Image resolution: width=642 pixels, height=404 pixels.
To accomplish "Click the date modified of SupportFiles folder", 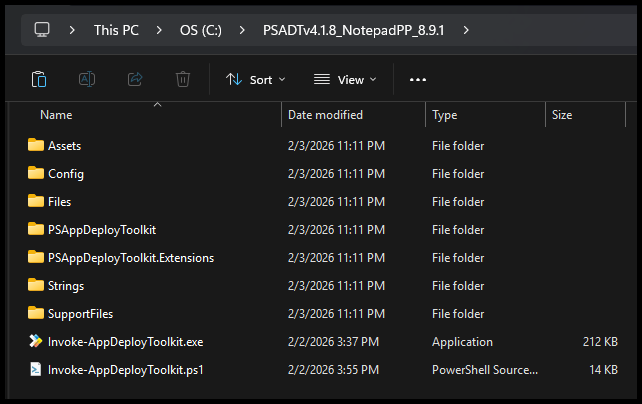I will pos(336,314).
